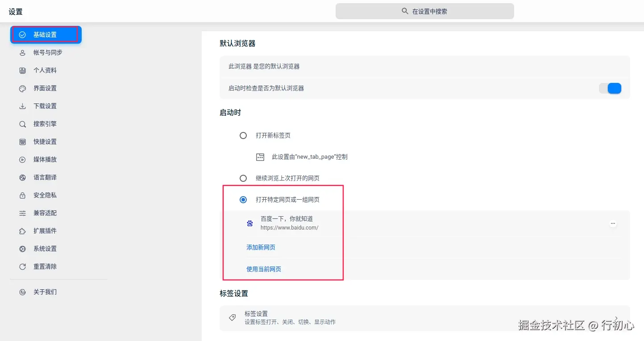644x341 pixels.
Task: Click the refresh icon next to 重置清除
Action: 22,266
